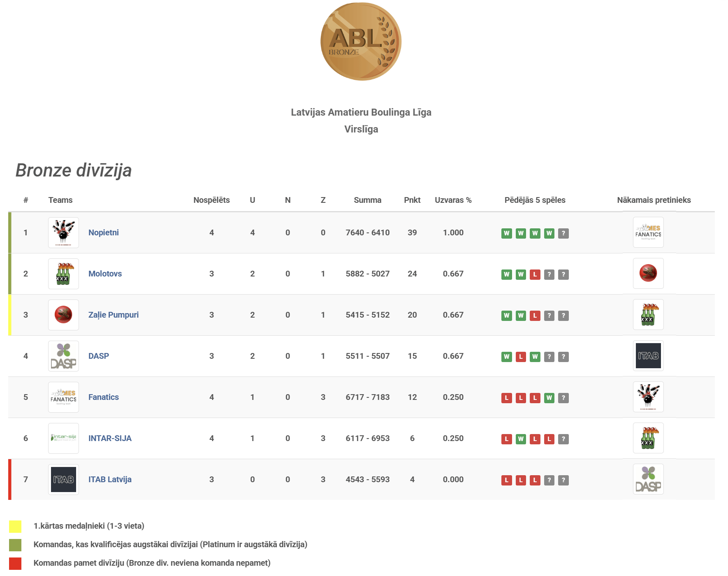Click Zaļie Pumpuri team logo in row 3

[63, 315]
